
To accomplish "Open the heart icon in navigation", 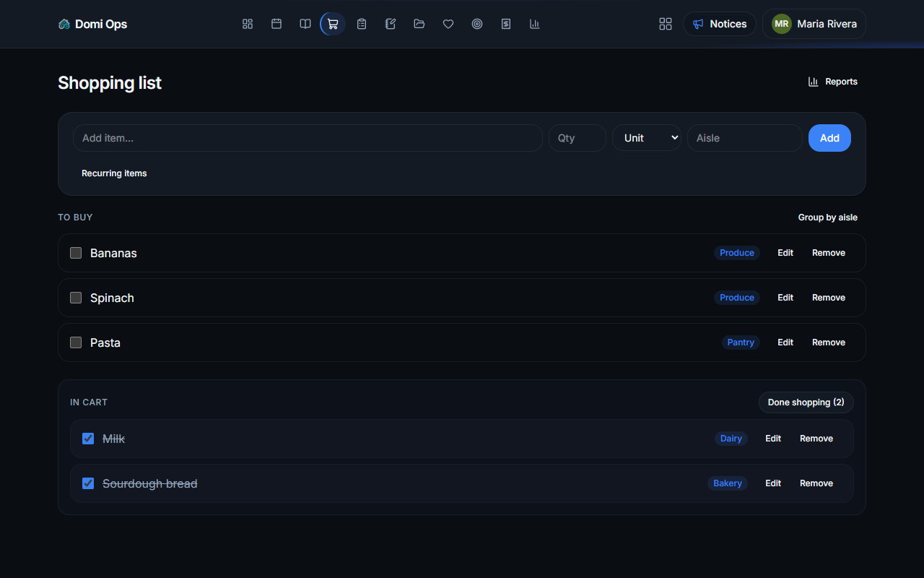I will tap(448, 24).
